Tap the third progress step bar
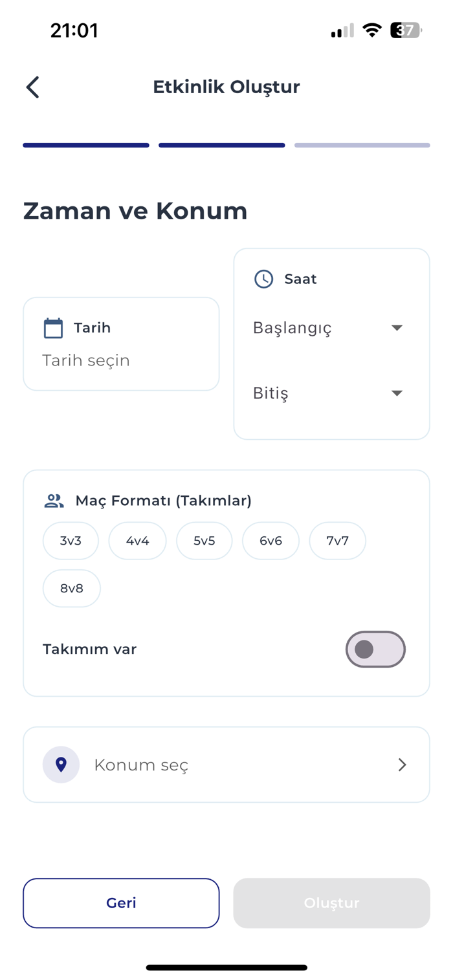 [362, 146]
